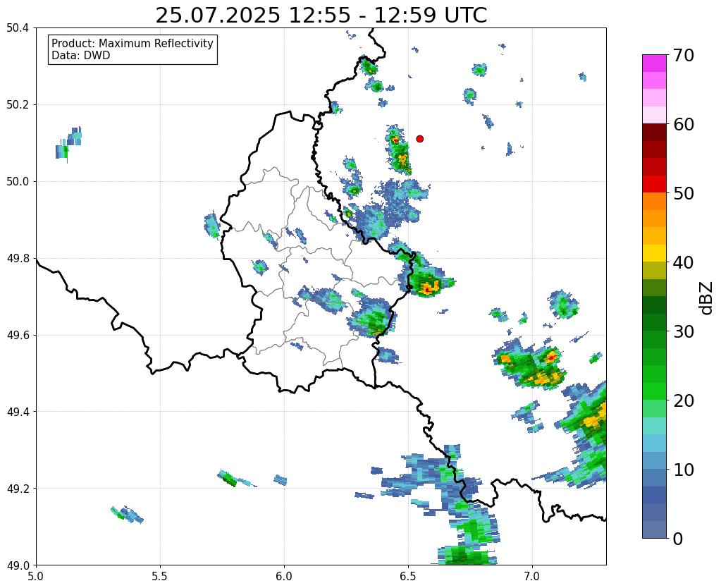Select the colorbar tick label 60

[x=683, y=124]
